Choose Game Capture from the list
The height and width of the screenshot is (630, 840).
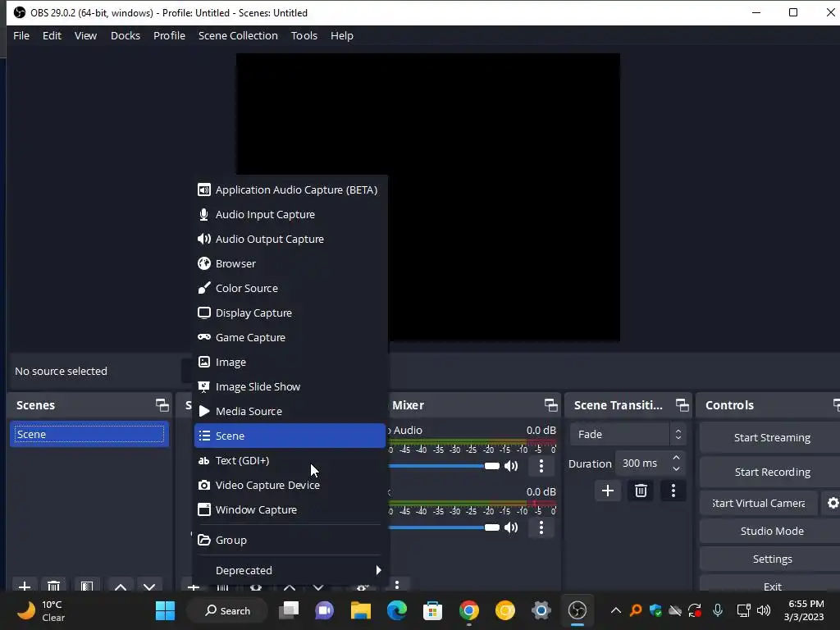click(x=290, y=337)
